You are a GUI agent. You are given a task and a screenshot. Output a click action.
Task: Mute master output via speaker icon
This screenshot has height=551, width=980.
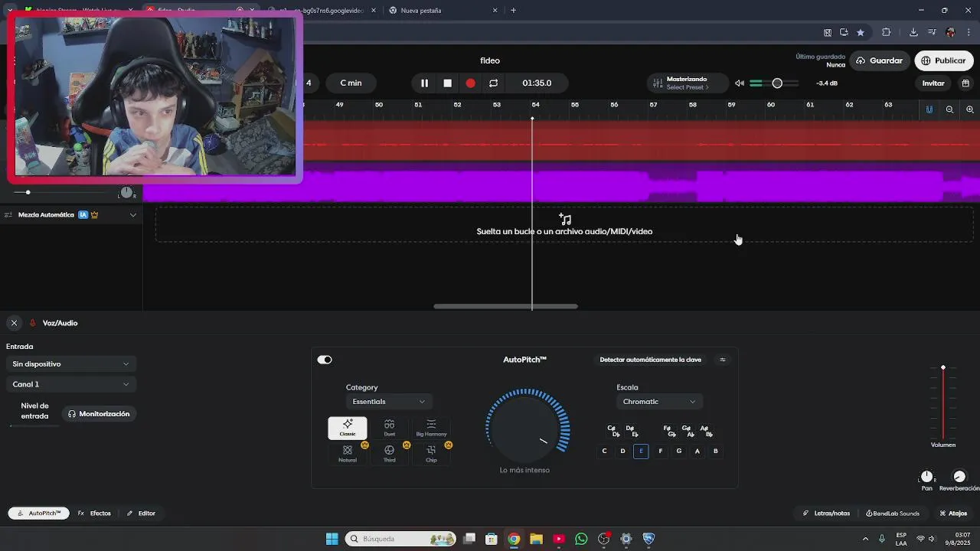point(739,83)
